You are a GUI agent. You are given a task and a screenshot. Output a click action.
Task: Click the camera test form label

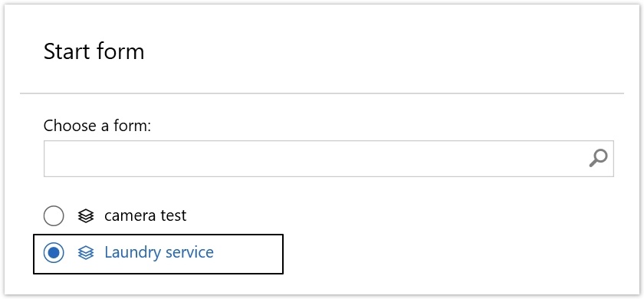click(146, 215)
